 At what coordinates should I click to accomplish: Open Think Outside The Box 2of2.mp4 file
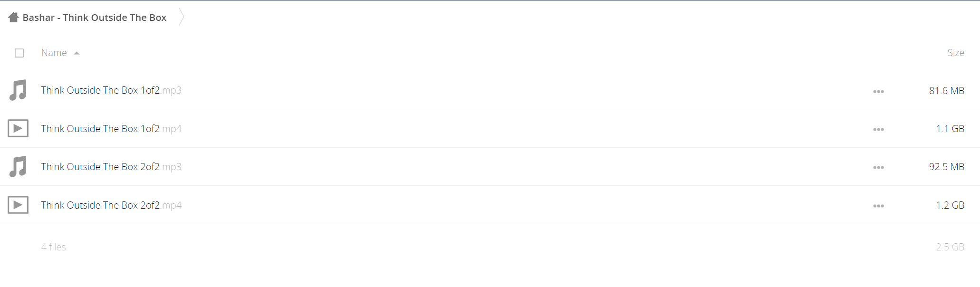tap(111, 205)
